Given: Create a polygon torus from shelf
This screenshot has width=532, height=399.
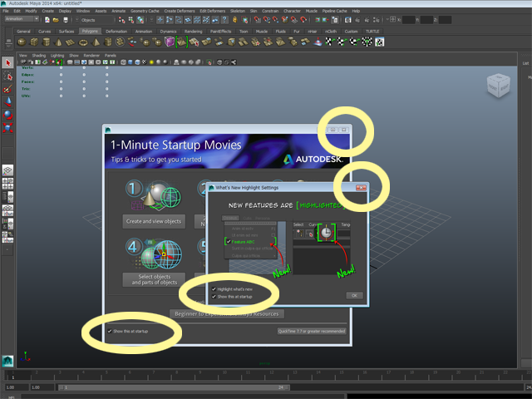Looking at the screenshot, I should click(x=83, y=42).
